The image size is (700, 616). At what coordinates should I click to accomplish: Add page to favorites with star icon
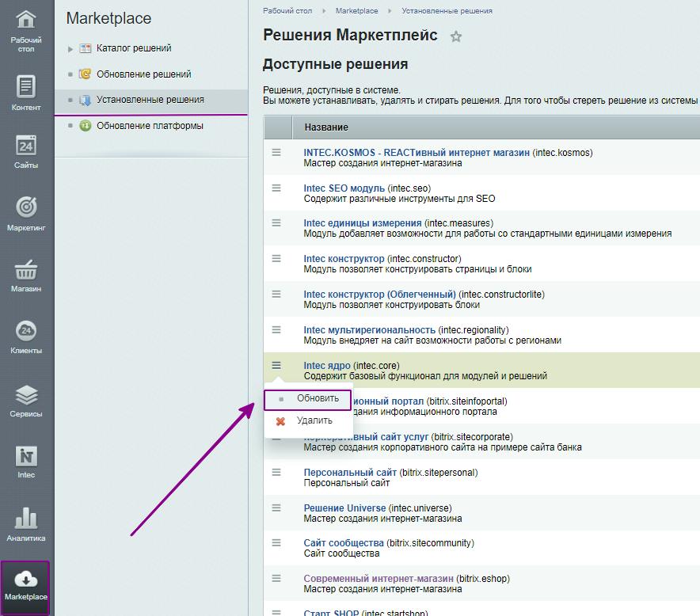coord(455,36)
